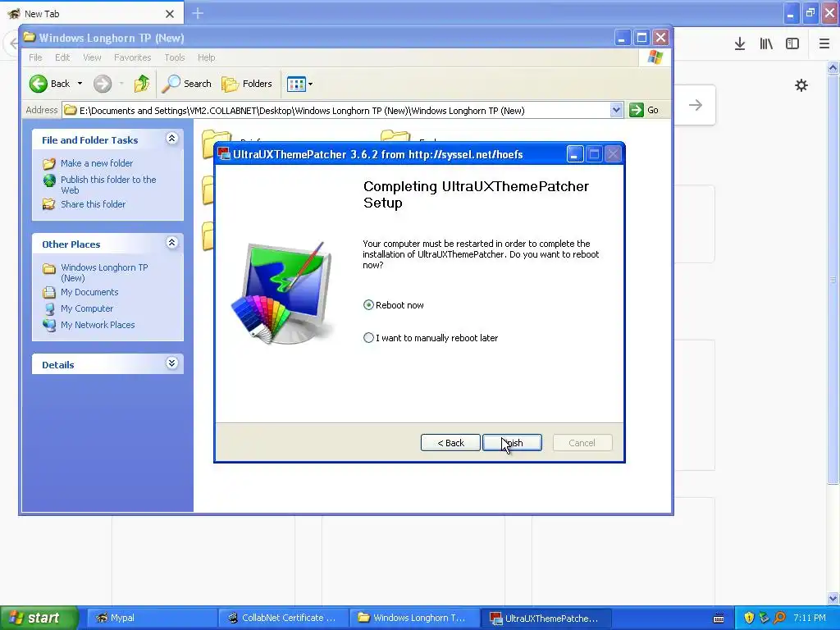
Task: Open the browser library icon
Action: tap(766, 44)
